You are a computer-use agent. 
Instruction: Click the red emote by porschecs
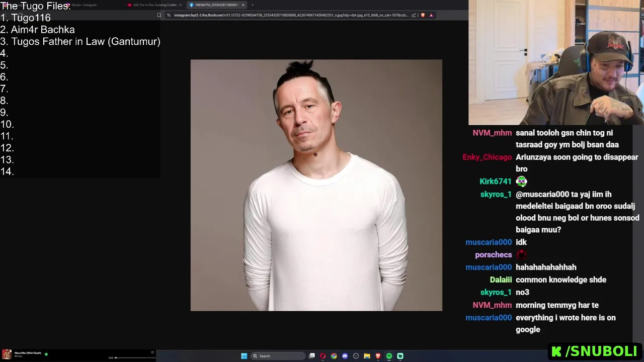521,255
